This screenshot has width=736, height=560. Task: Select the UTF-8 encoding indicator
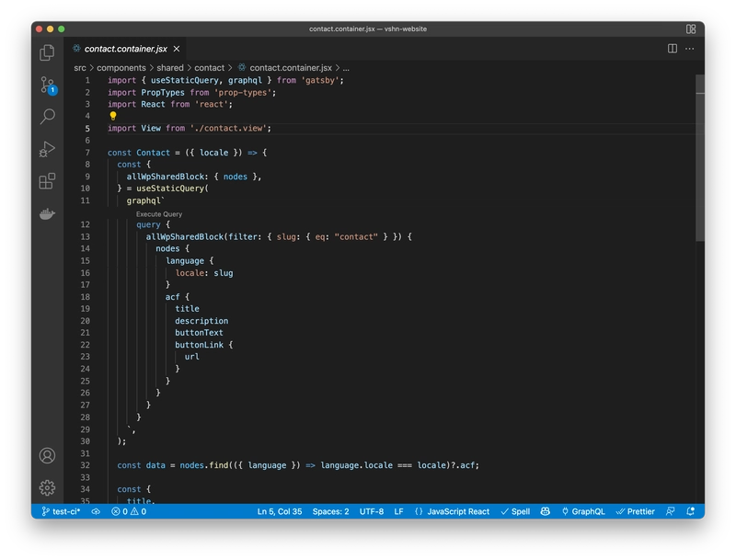[372, 511]
